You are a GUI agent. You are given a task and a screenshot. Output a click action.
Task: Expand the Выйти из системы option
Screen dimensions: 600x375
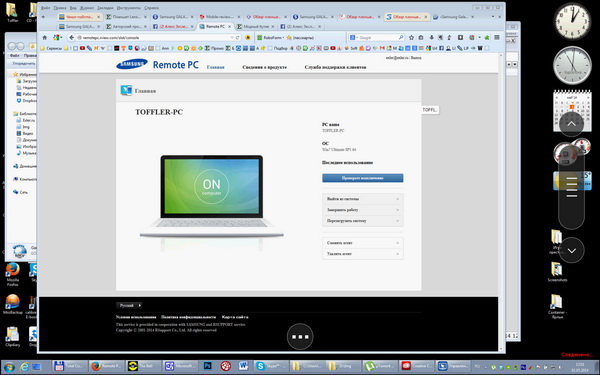click(x=363, y=199)
